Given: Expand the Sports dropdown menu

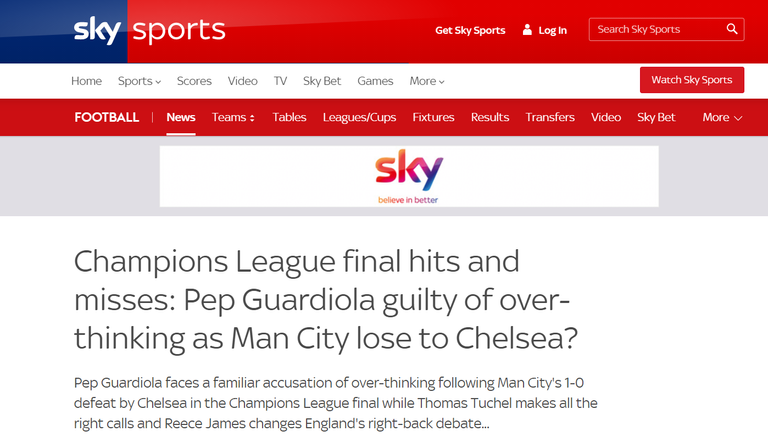Looking at the screenshot, I should [x=139, y=81].
